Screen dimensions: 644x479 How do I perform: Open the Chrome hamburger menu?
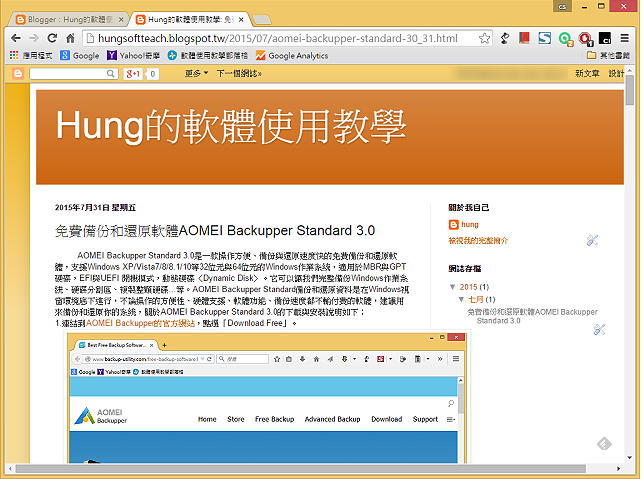(x=624, y=38)
